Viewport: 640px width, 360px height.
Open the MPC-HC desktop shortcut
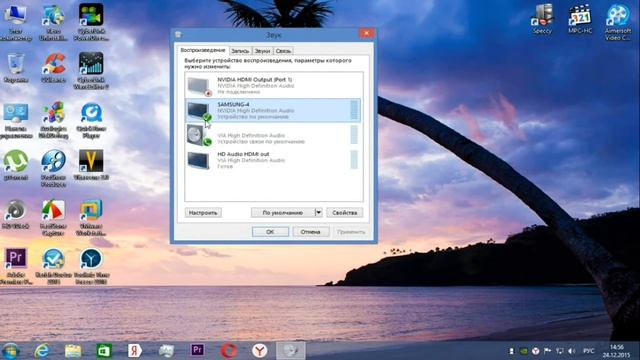click(580, 18)
